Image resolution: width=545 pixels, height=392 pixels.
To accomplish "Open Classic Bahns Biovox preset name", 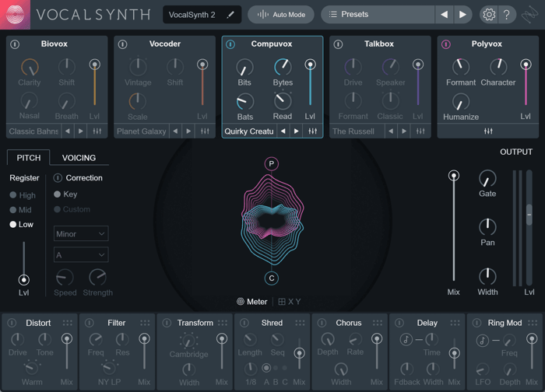I will point(33,131).
